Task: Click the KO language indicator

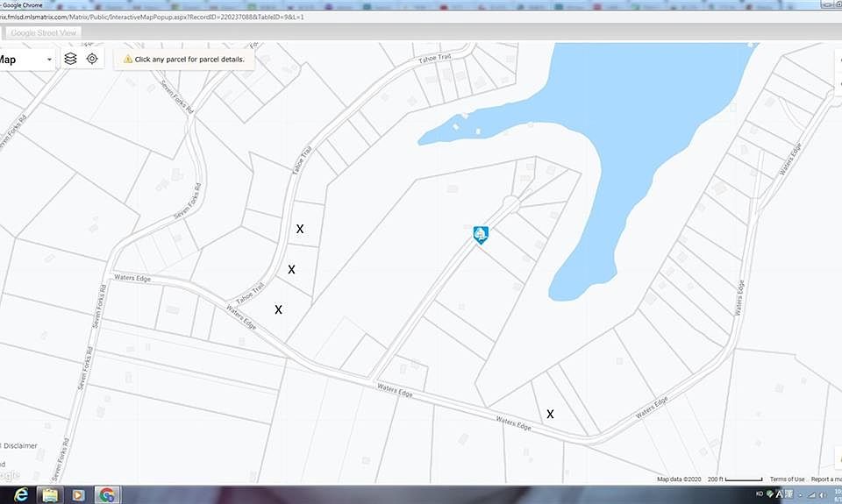Action: pyautogui.click(x=760, y=493)
